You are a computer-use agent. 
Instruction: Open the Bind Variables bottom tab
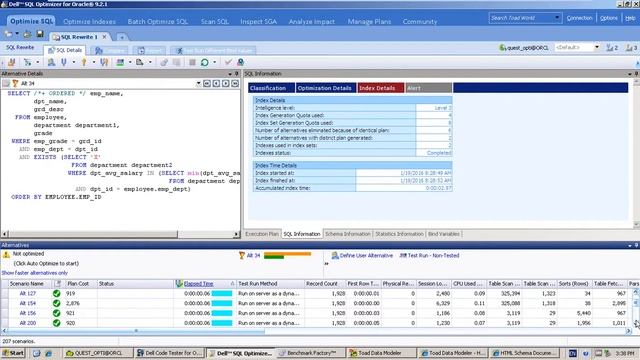(444, 234)
